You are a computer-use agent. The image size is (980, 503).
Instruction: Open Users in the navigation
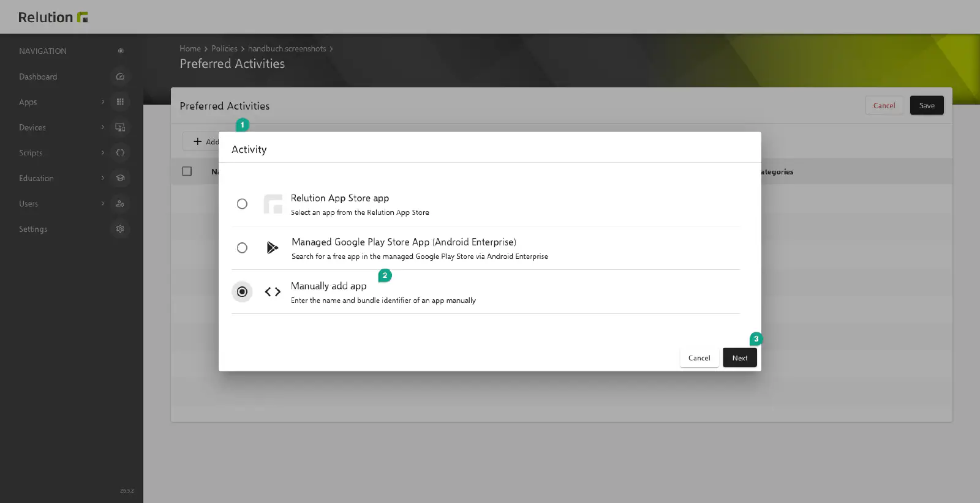(x=29, y=204)
